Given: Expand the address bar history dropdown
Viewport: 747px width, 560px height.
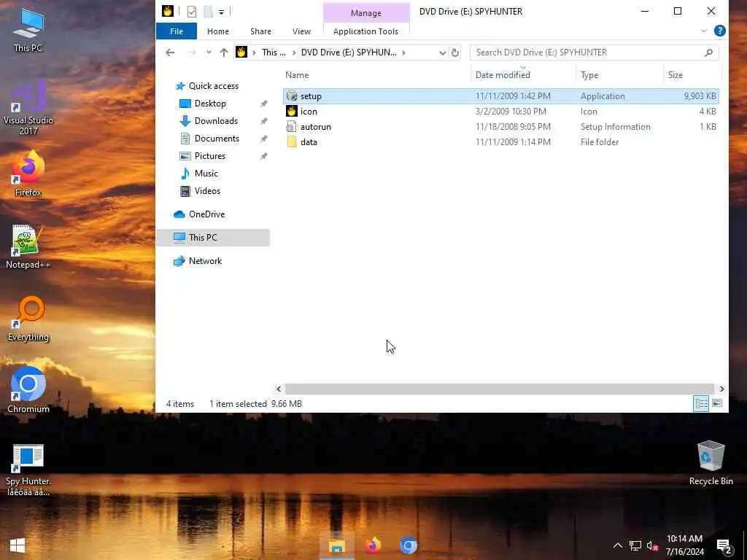Looking at the screenshot, I should click(443, 52).
